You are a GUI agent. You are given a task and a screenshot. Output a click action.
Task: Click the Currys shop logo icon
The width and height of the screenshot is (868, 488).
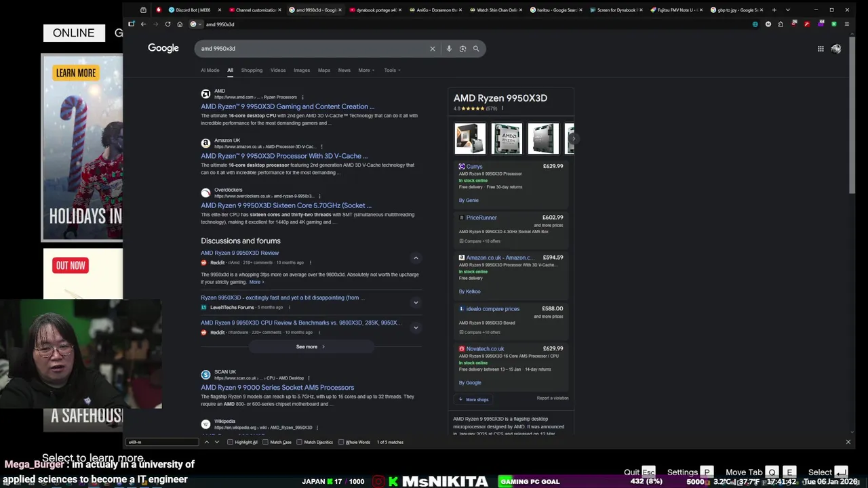coord(462,167)
